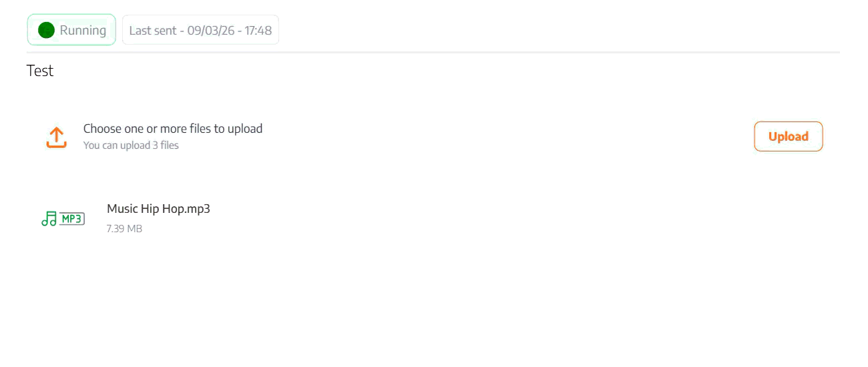The height and width of the screenshot is (367, 868).
Task: Click the Running status label text
Action: click(x=83, y=30)
